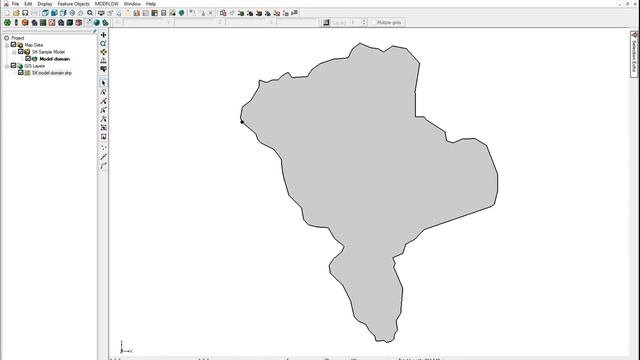Toggle the GIS Layers checkbox
This screenshot has height=360, width=640.
tap(13, 66)
